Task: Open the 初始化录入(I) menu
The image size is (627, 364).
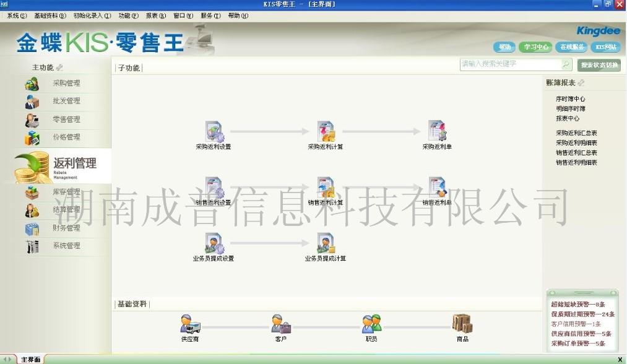Action: pos(92,15)
